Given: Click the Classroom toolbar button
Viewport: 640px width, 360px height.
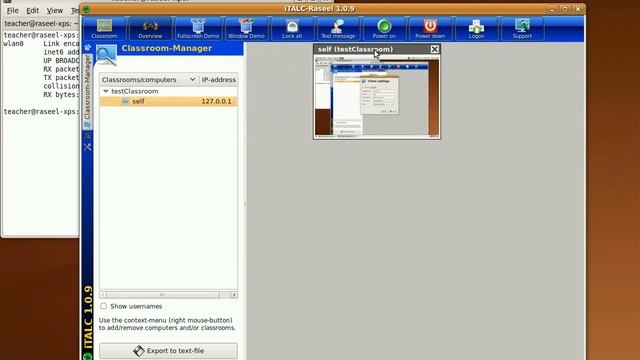Looking at the screenshot, I should (x=104, y=29).
